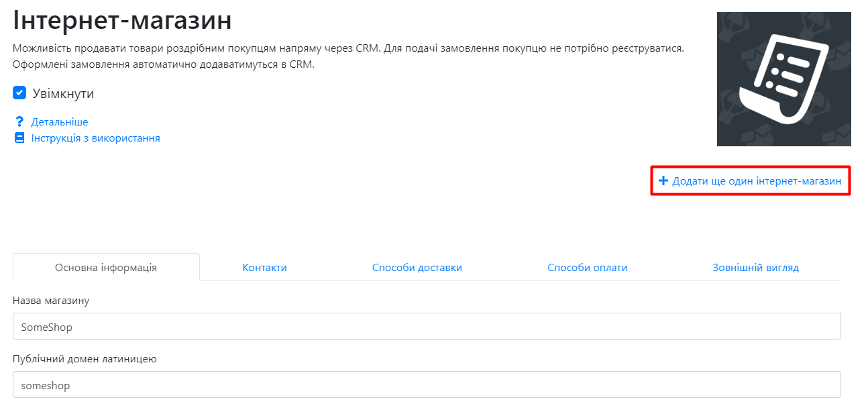Image resolution: width=868 pixels, height=410 pixels.
Task: Click the Інтернет-магазин page heading
Action: 122,20
